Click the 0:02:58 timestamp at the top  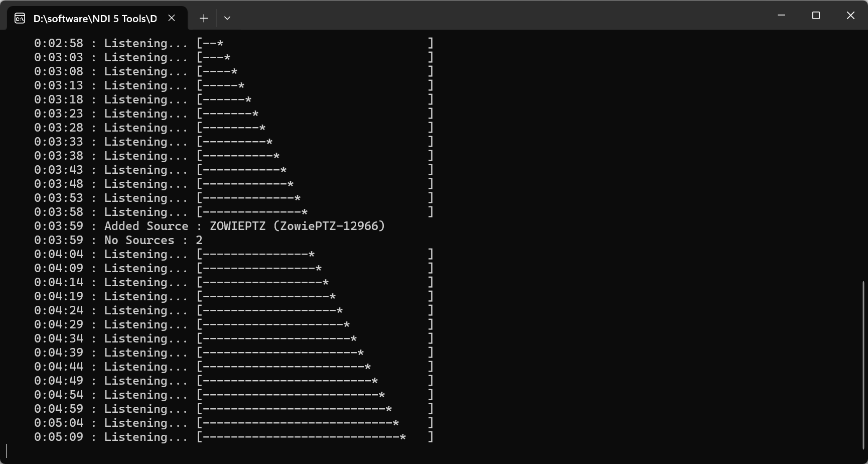click(59, 44)
